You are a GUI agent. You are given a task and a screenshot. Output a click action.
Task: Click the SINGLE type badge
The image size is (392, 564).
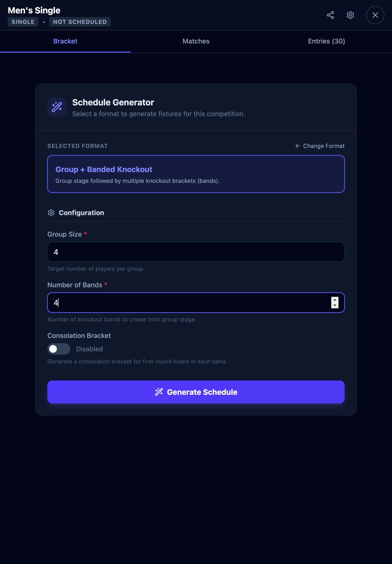(23, 22)
